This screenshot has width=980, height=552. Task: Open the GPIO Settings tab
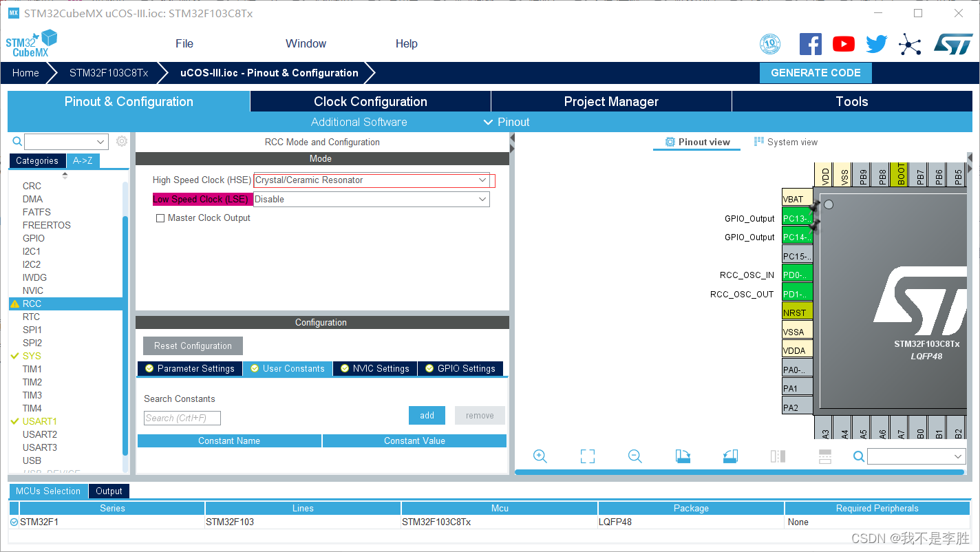coord(460,369)
